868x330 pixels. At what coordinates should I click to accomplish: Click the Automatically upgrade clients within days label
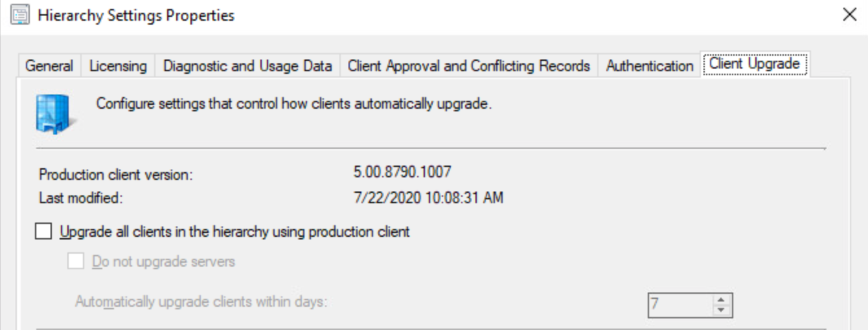pyautogui.click(x=201, y=302)
